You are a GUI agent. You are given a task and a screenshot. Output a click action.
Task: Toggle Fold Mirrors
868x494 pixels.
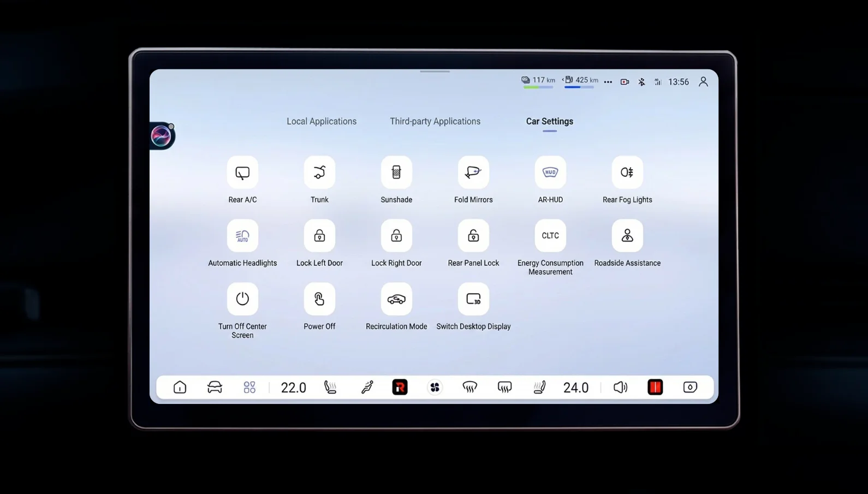click(x=473, y=172)
